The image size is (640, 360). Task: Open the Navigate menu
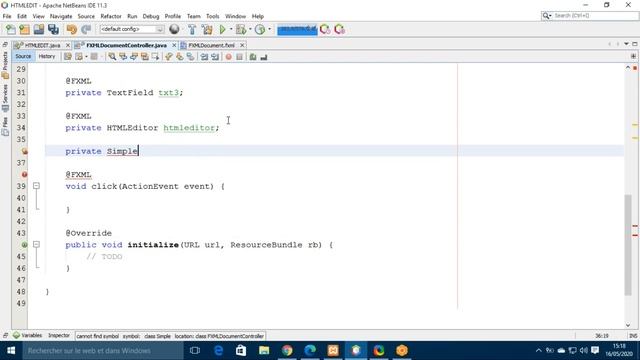[x=61, y=16]
